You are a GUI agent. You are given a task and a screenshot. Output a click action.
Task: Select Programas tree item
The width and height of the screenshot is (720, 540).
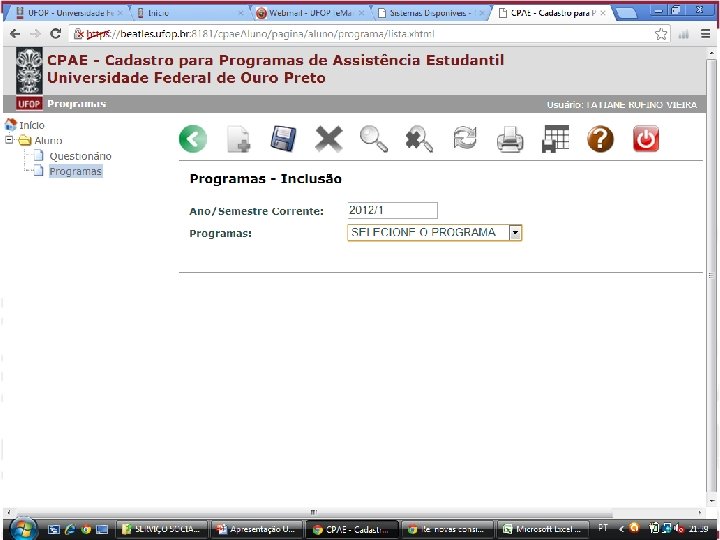click(x=75, y=171)
